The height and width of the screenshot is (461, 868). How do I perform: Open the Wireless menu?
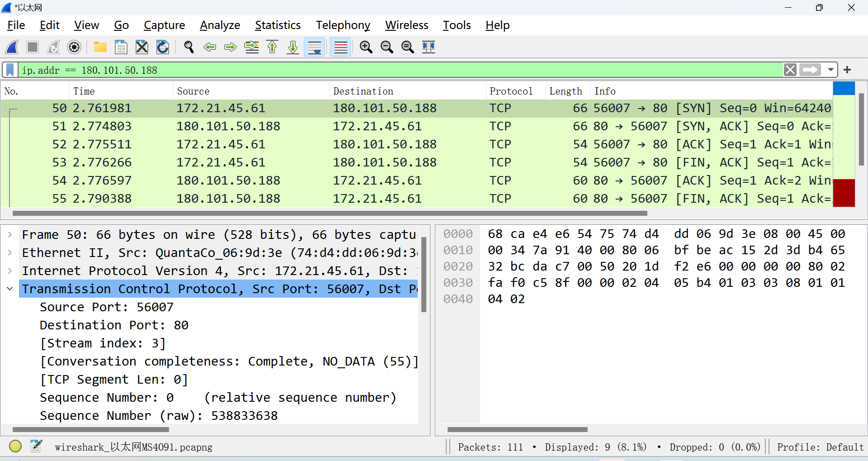406,25
